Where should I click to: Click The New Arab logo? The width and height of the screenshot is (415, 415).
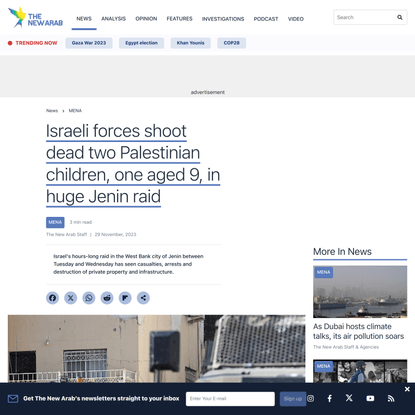35,18
